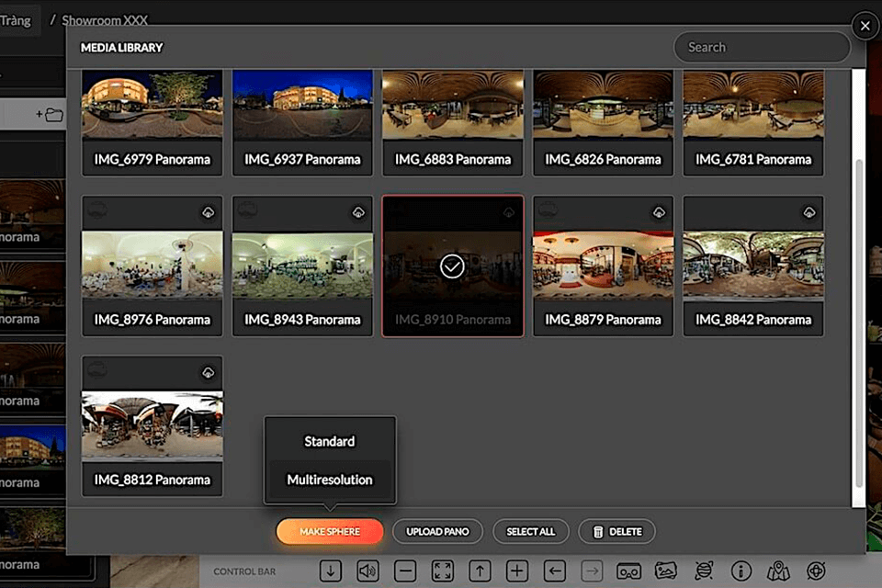882x588 pixels.
Task: Click the Upload Pano button
Action: tap(437, 531)
